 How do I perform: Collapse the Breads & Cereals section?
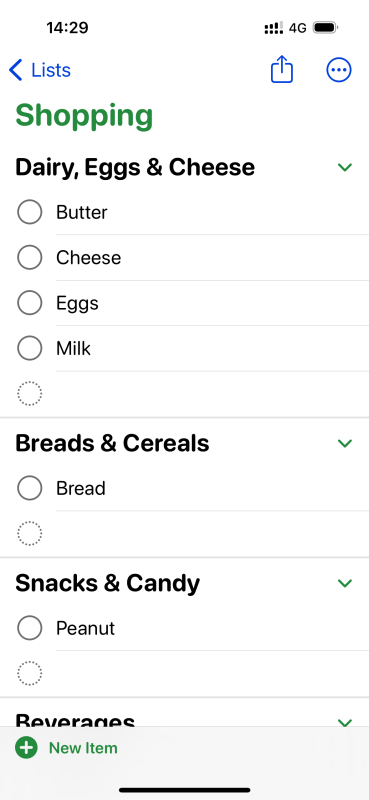pyautogui.click(x=346, y=443)
